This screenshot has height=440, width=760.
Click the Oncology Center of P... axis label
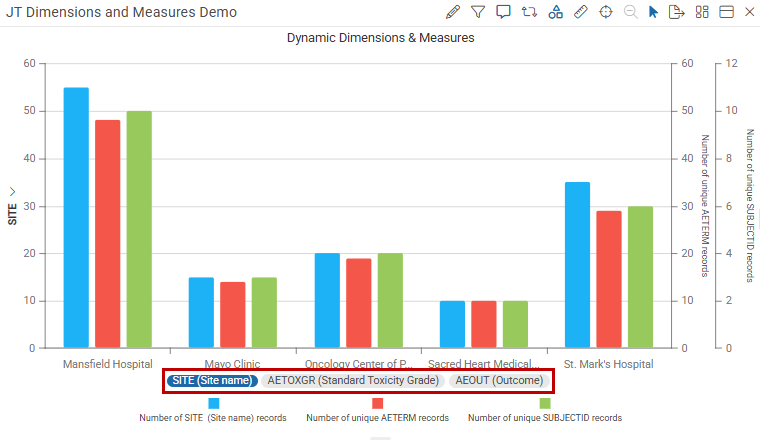point(359,363)
